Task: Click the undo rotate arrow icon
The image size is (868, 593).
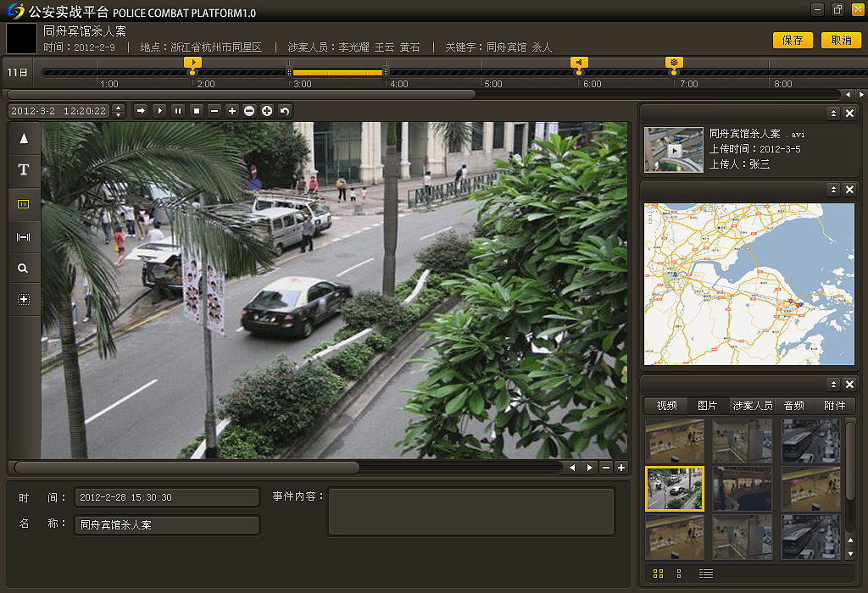Action: (285, 111)
